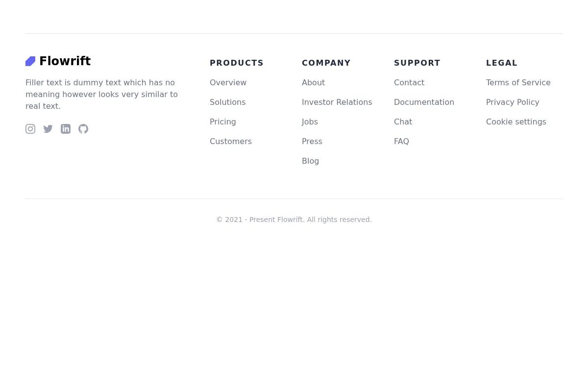The image size is (588, 392).
Task: Open the LinkedIn social icon
Action: click(x=66, y=129)
